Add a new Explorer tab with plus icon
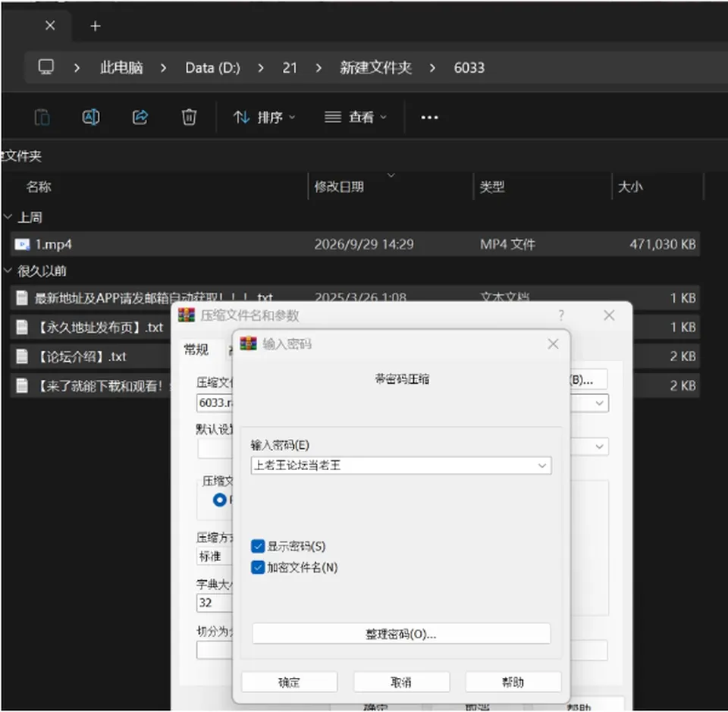The image size is (728, 712). tap(96, 26)
